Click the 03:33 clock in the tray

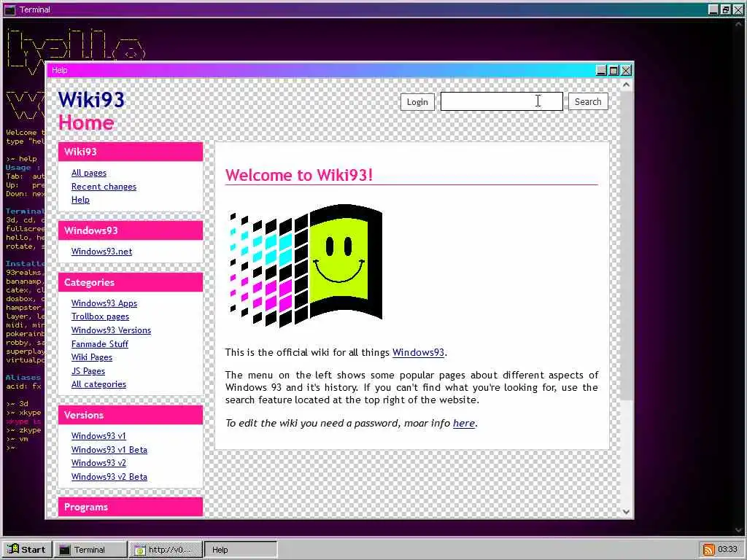point(727,550)
